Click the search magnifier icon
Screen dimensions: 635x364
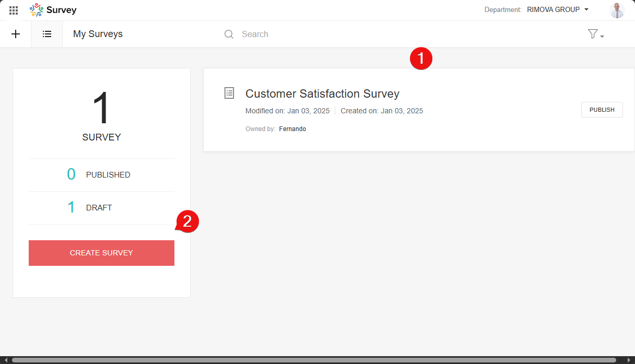pos(229,34)
